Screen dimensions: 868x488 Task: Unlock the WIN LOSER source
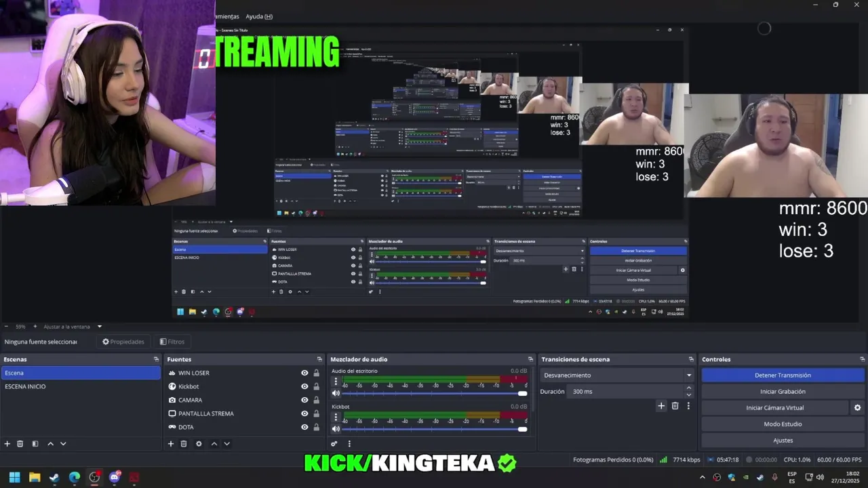pyautogui.click(x=316, y=373)
